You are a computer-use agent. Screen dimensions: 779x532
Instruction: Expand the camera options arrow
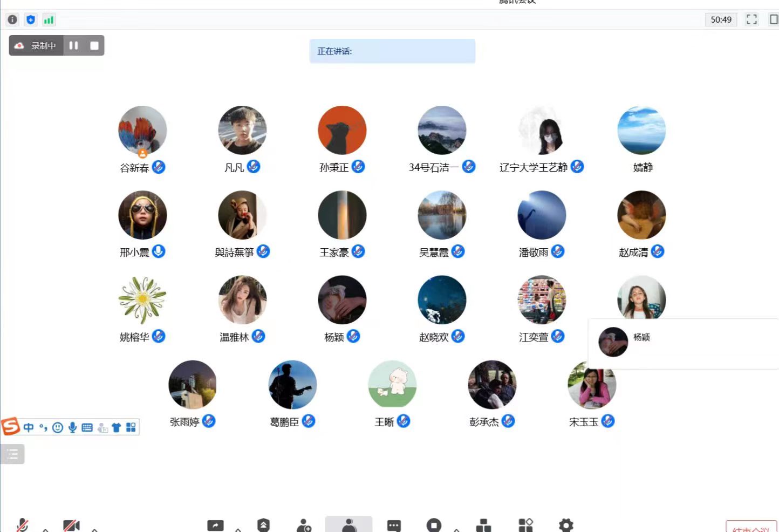click(95, 530)
